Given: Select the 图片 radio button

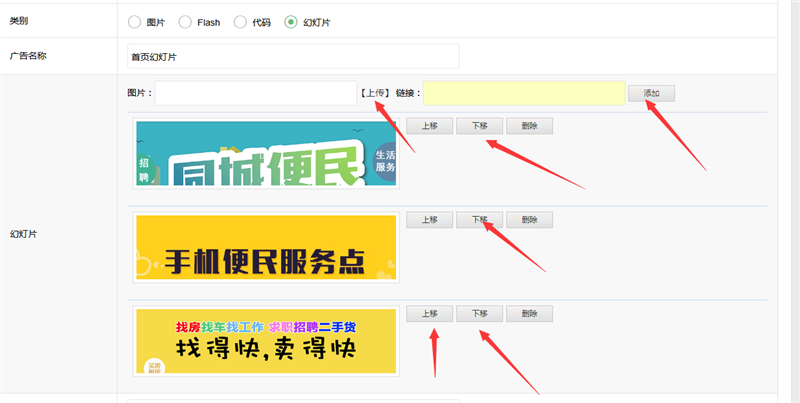Looking at the screenshot, I should point(135,22).
